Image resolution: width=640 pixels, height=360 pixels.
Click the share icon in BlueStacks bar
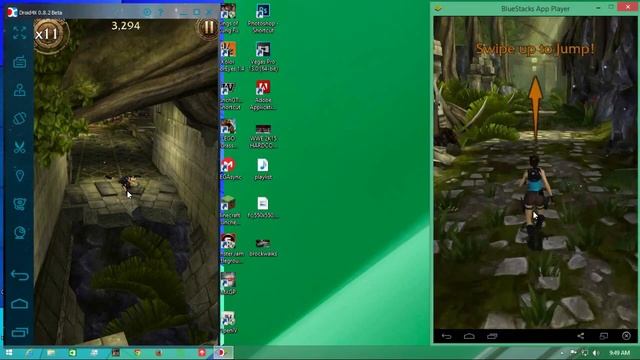[x=580, y=336]
